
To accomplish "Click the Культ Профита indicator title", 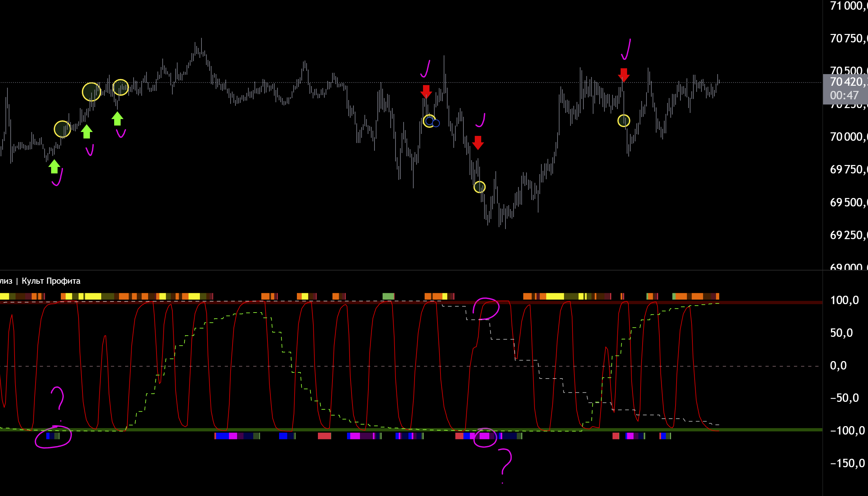I will (51, 281).
